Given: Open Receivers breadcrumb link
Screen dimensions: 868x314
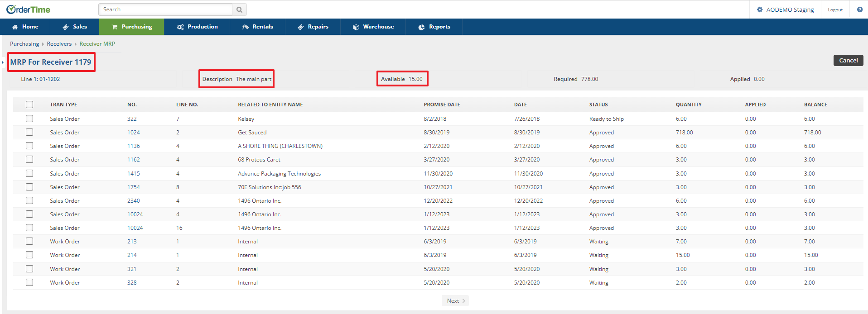Looking at the screenshot, I should coord(59,44).
